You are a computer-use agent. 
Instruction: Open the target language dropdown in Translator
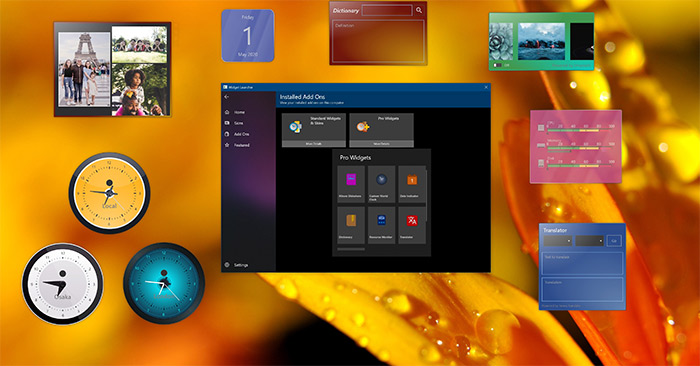coord(589,241)
